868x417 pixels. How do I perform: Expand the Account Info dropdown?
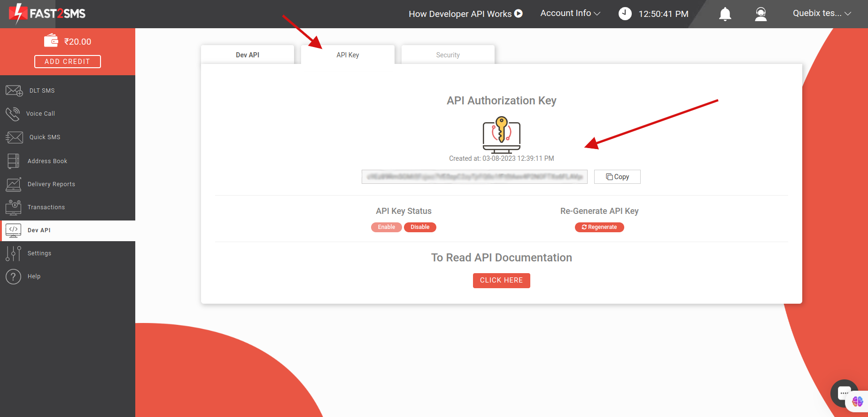(x=570, y=13)
